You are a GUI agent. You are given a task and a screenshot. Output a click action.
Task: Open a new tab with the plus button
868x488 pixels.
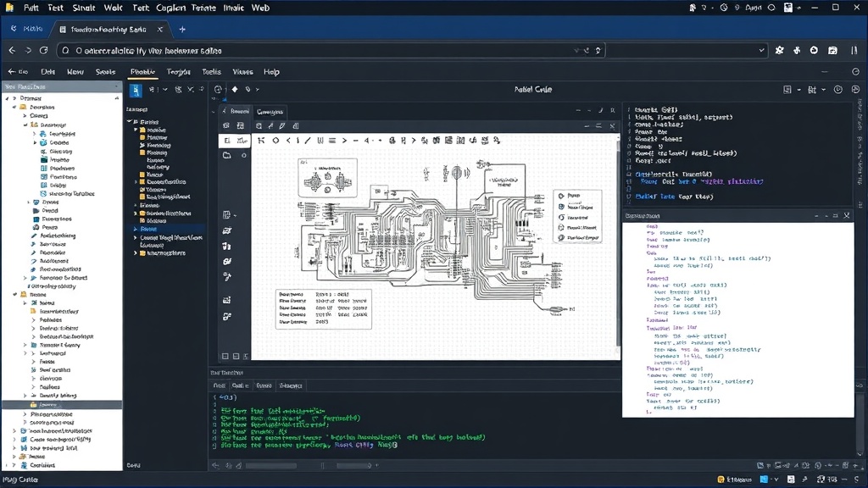(182, 30)
